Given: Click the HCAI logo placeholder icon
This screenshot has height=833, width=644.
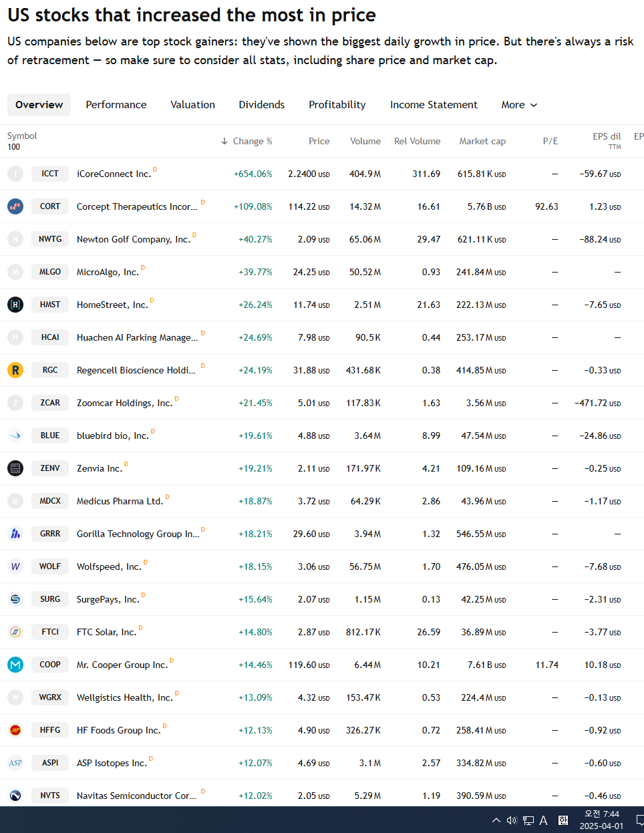Looking at the screenshot, I should coord(15,337).
